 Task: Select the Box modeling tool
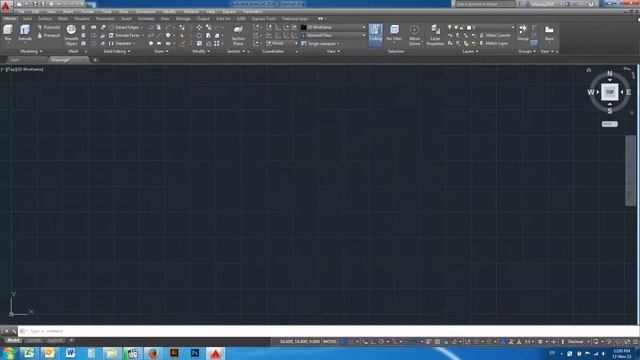click(8, 33)
